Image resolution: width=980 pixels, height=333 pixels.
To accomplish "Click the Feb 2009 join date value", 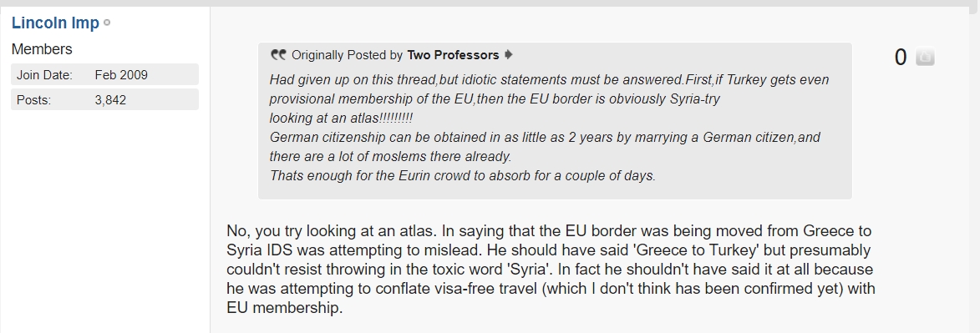I will tap(121, 75).
